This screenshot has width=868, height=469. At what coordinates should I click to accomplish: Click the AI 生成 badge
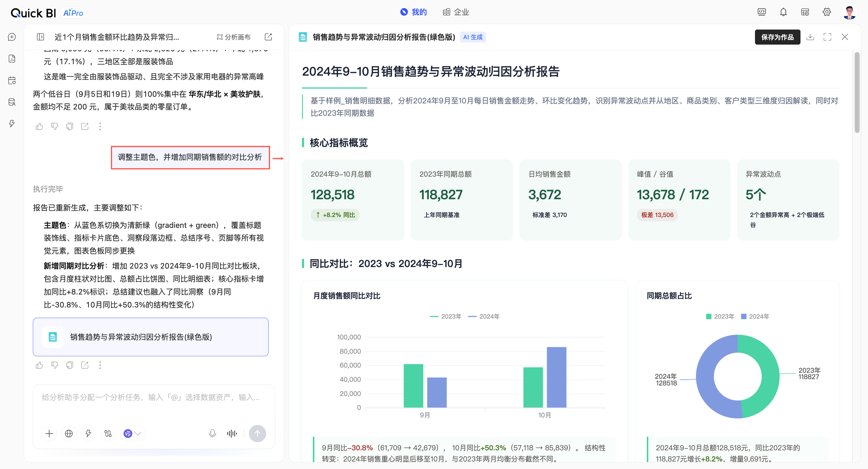(473, 37)
